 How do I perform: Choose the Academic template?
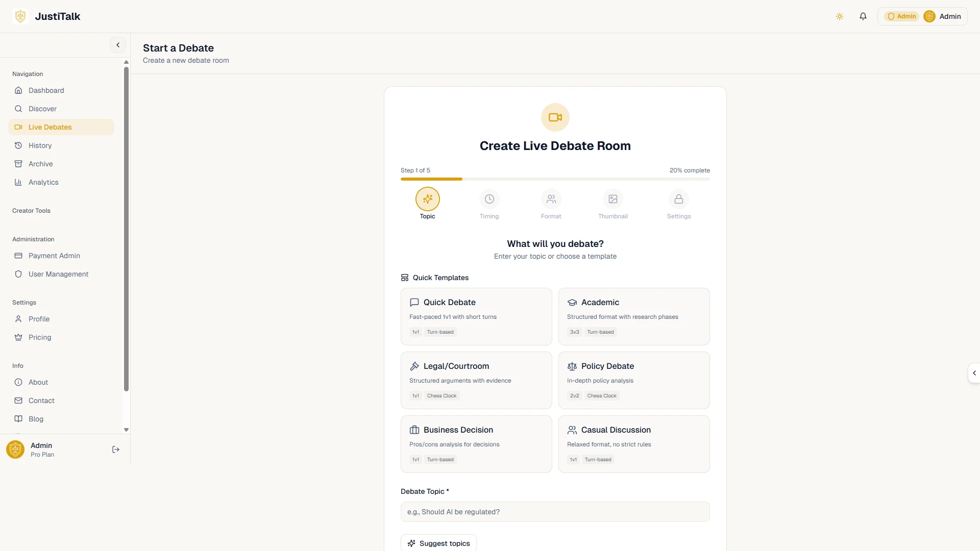(634, 316)
